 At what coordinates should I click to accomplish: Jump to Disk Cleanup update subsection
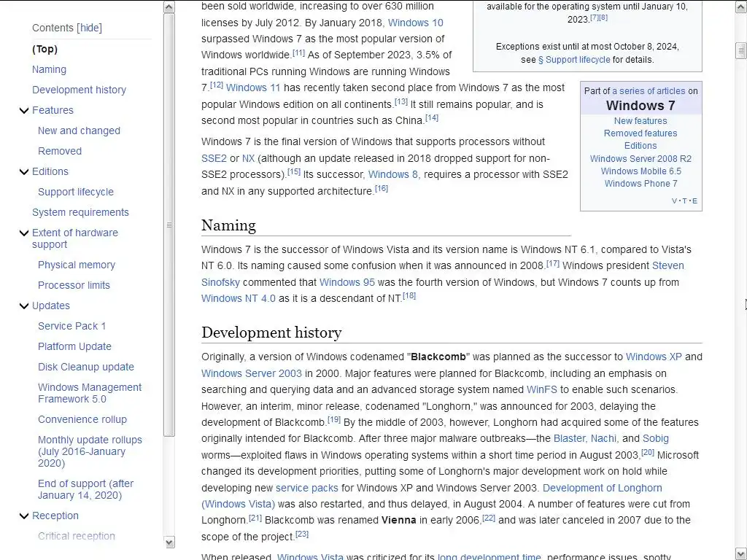tap(86, 367)
